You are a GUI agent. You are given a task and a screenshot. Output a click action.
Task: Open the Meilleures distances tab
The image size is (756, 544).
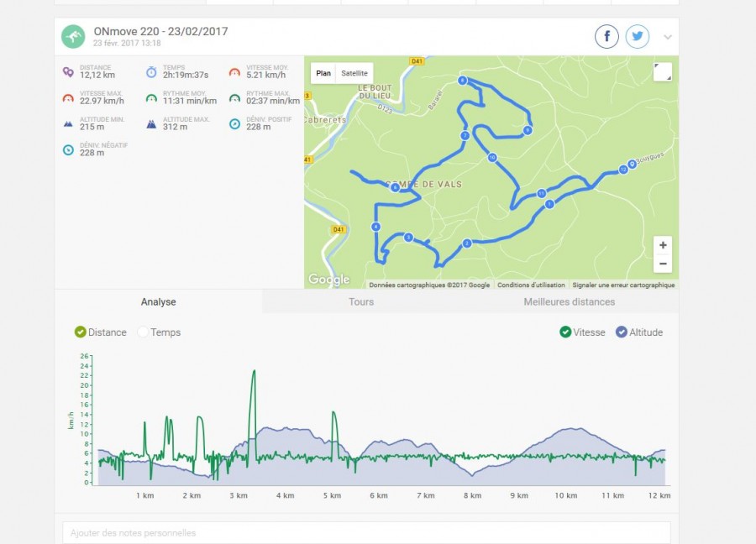click(569, 301)
